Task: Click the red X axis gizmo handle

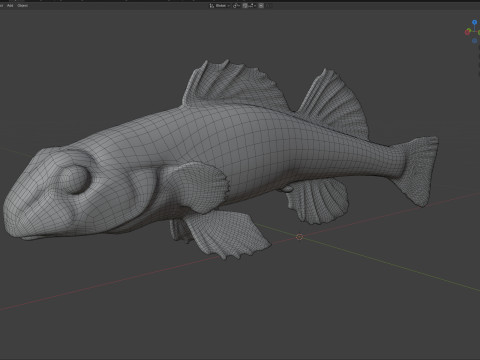Action: point(468,32)
